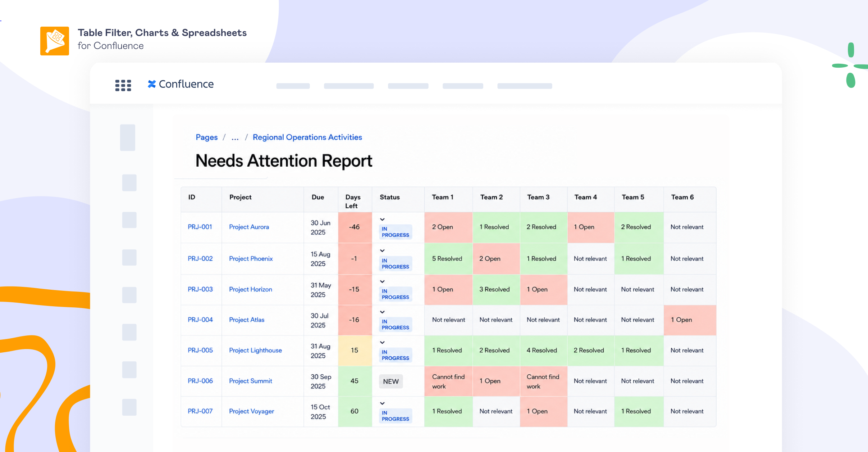Select Team 3 'Cannot find work' cell
Viewport: 868px width, 452px height.
tap(543, 381)
